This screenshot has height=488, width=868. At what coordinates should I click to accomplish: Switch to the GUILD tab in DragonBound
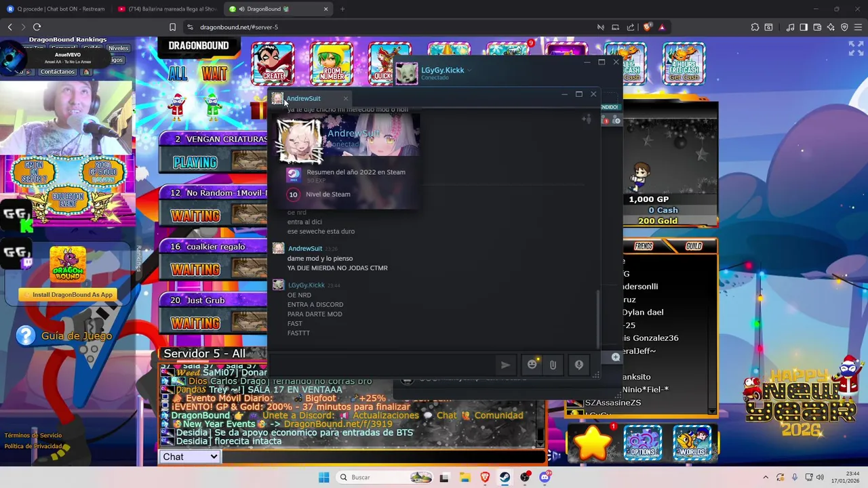(x=694, y=246)
